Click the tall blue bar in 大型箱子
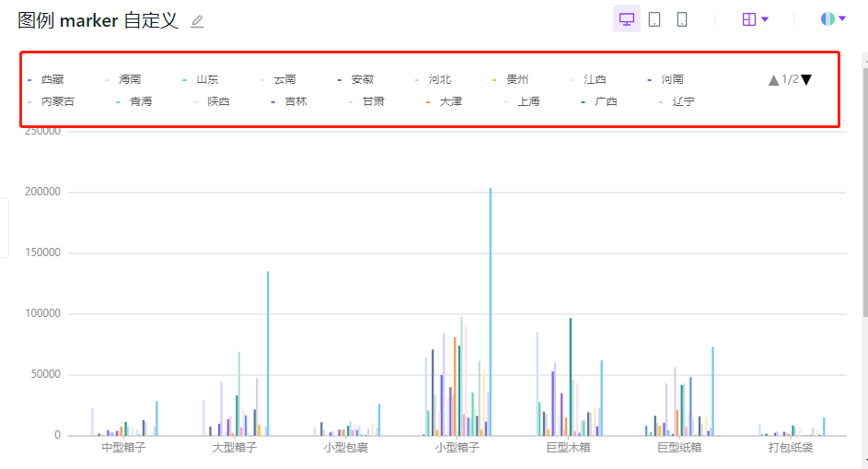Image resolution: width=868 pixels, height=469 pixels. pyautogui.click(x=268, y=353)
